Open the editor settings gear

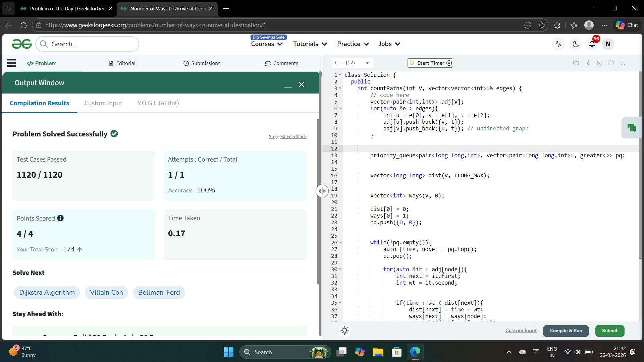pyautogui.click(x=599, y=63)
